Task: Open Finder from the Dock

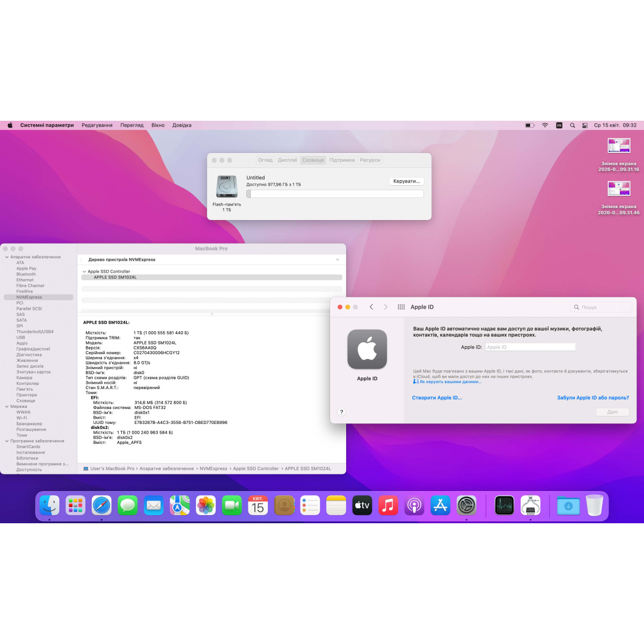Action: pos(49,505)
